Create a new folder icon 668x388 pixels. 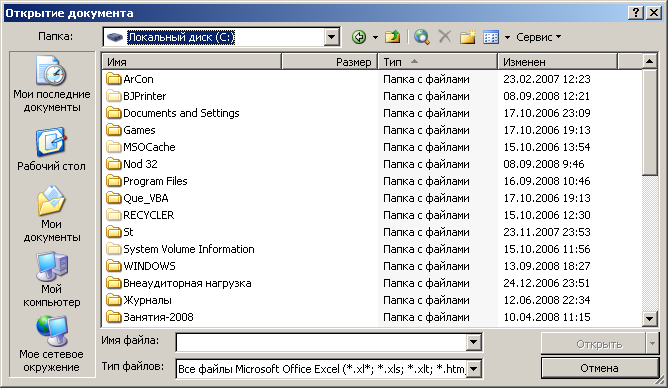click(x=468, y=37)
